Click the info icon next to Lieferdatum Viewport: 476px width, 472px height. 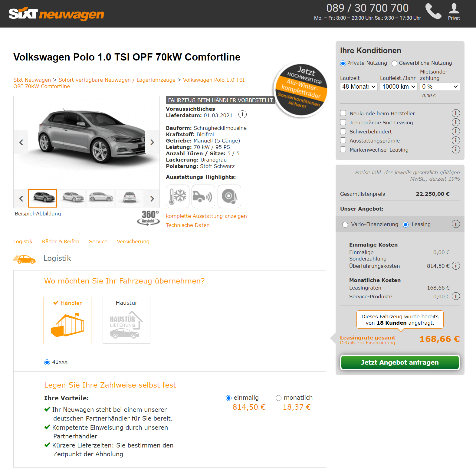[x=242, y=114]
